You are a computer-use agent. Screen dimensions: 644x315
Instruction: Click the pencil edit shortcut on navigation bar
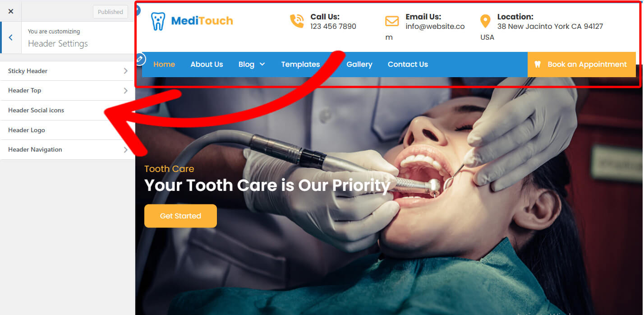(140, 59)
